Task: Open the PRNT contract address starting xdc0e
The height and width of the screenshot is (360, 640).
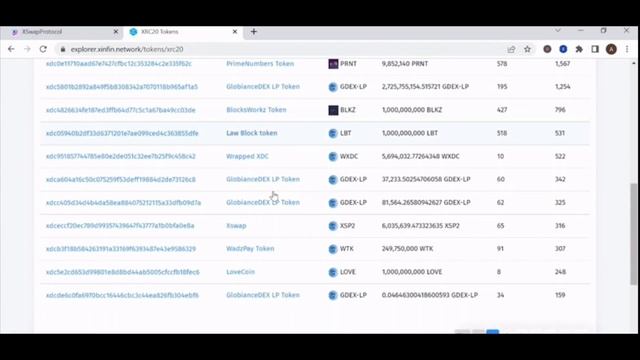Action: point(119,64)
